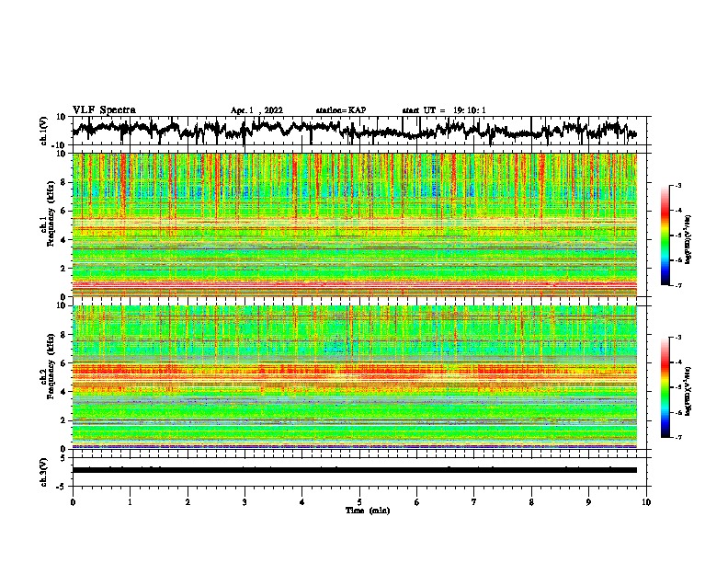This screenshot has height=563, width=728.
Task: Click the "3" tick on the time axis
Action: pyautogui.click(x=245, y=502)
